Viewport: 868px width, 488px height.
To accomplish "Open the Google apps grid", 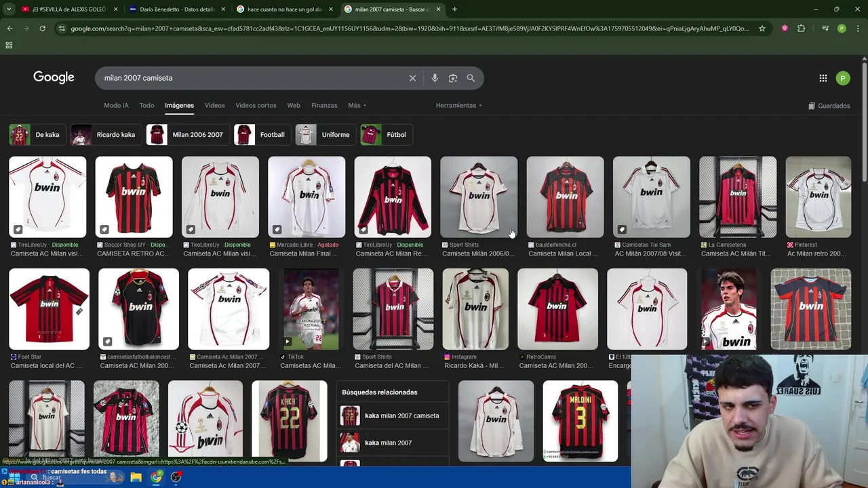I will click(x=823, y=79).
